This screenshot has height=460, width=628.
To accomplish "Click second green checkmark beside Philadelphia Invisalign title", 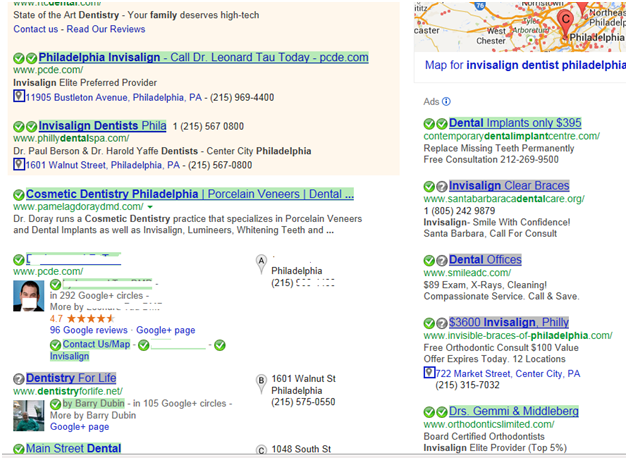I will tap(32, 58).
